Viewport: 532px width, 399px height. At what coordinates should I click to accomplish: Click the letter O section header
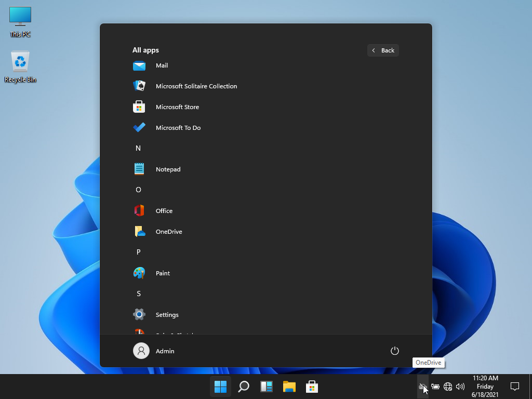coord(138,190)
